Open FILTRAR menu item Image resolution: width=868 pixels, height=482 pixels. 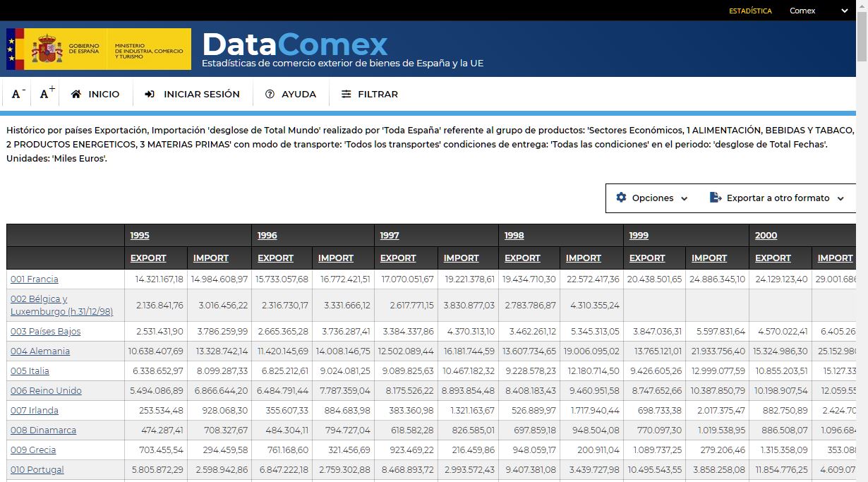tap(370, 94)
